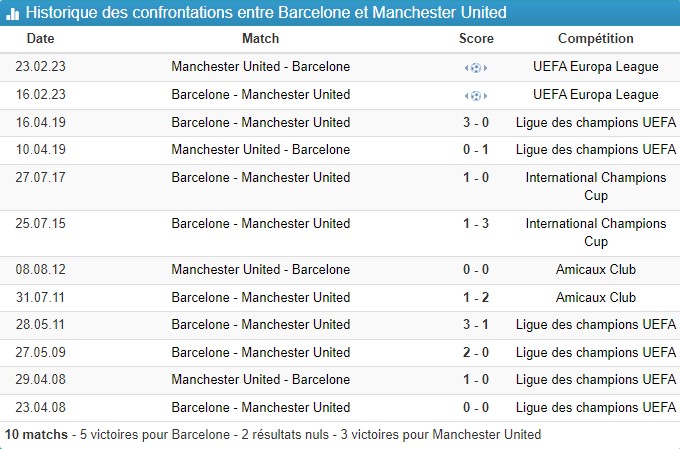Image resolution: width=680 pixels, height=449 pixels.
Task: Open the 27.07.17 International Champions Cup competition
Action: pyautogui.click(x=596, y=186)
